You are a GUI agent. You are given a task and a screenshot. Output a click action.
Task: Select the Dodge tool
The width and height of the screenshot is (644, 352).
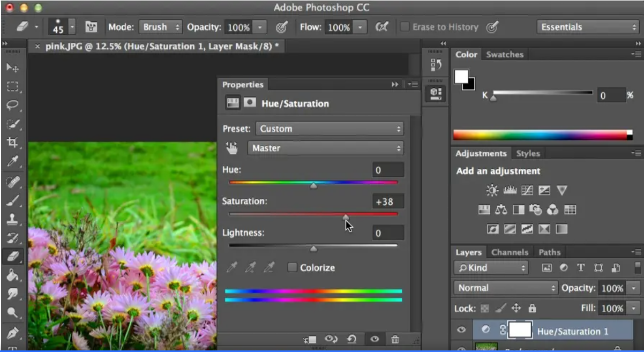pos(12,312)
